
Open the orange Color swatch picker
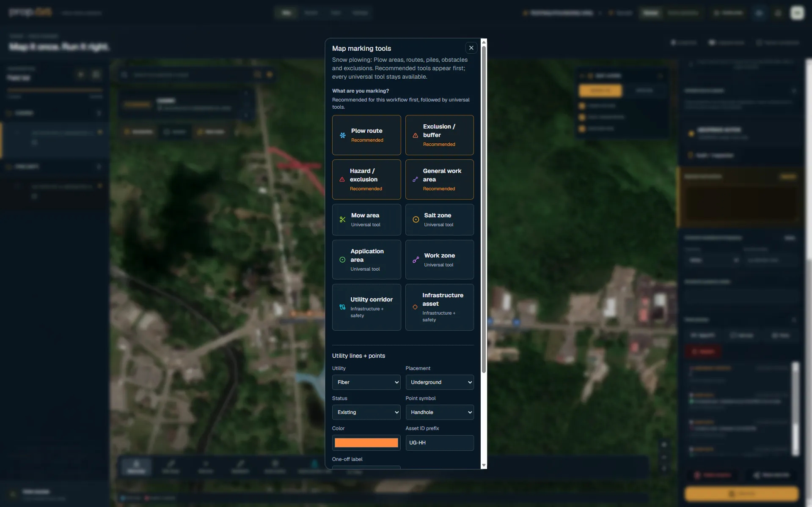tap(366, 443)
